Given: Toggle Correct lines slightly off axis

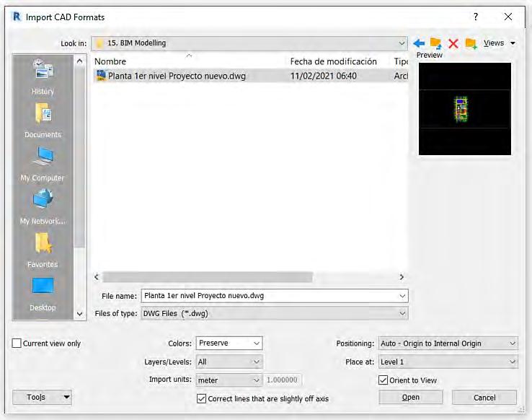Looking at the screenshot, I should point(201,398).
